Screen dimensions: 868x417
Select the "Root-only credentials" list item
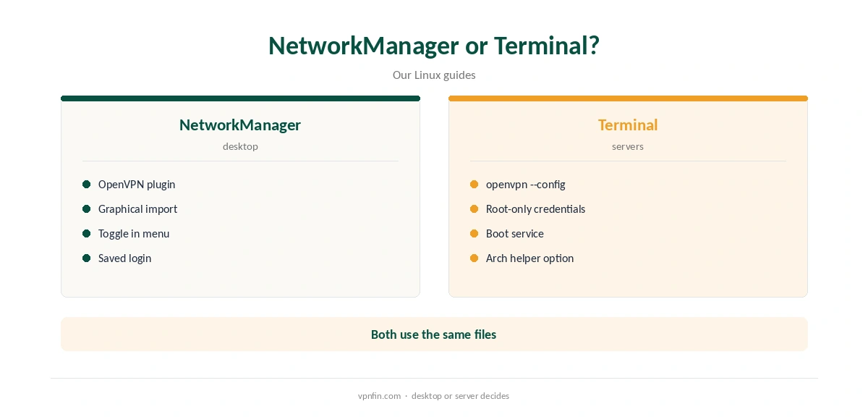[535, 208]
